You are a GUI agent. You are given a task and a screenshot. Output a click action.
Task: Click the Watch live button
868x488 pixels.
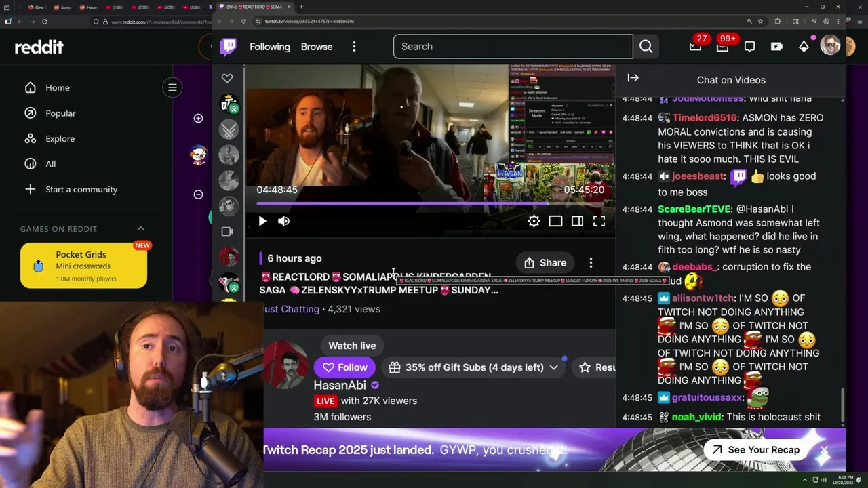pyautogui.click(x=352, y=346)
